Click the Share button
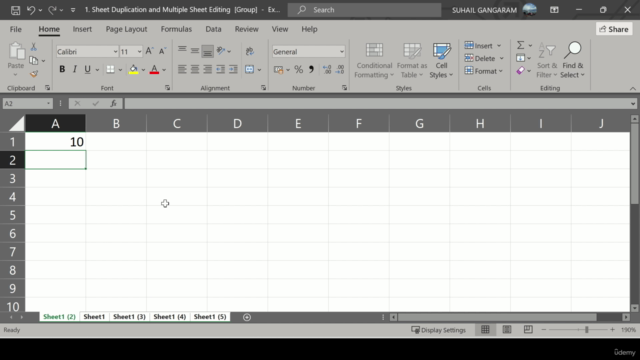The image size is (640, 360). point(614,29)
